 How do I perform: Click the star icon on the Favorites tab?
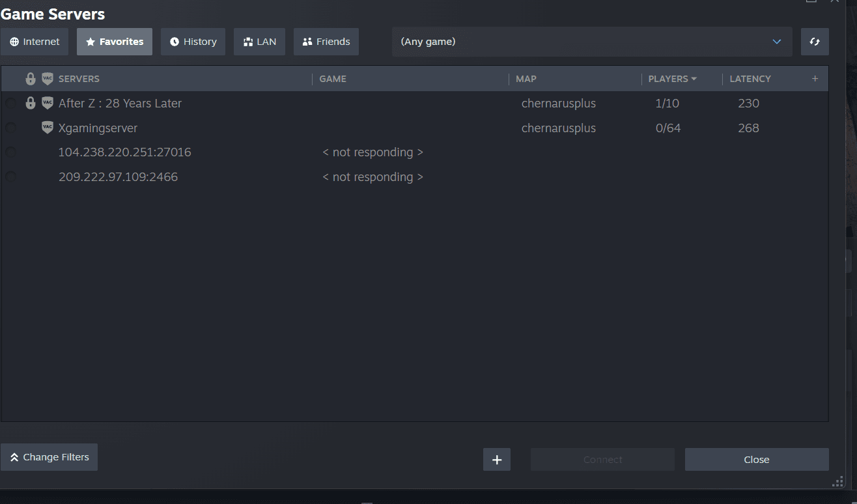[89, 41]
